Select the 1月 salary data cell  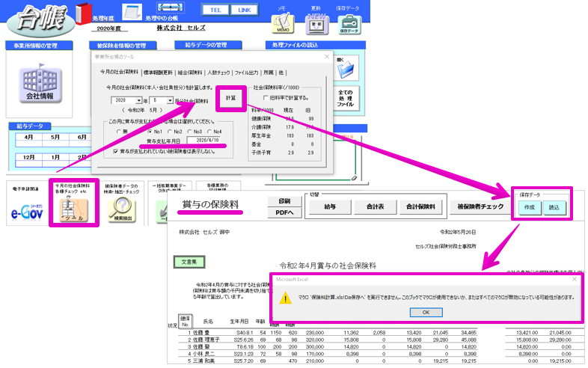[x=55, y=158]
